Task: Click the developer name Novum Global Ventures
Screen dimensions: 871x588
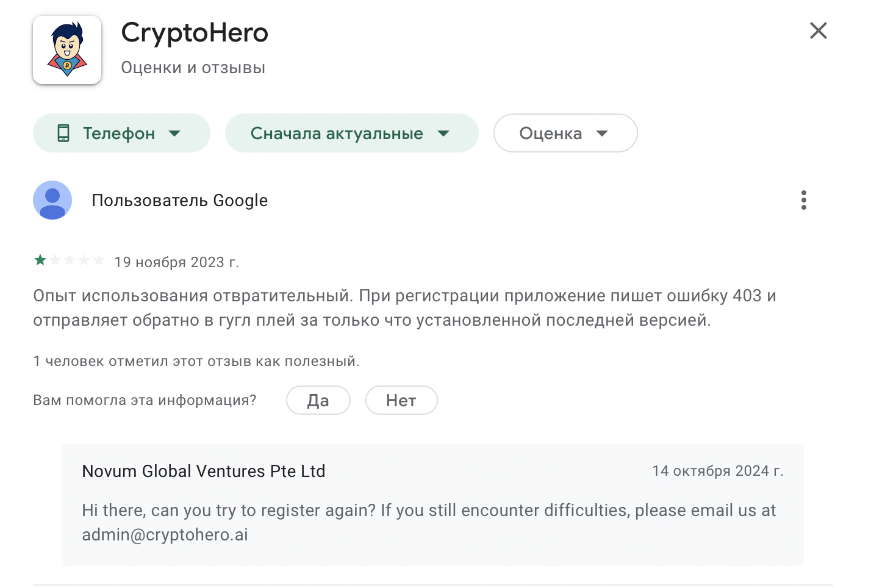Action: pos(203,471)
